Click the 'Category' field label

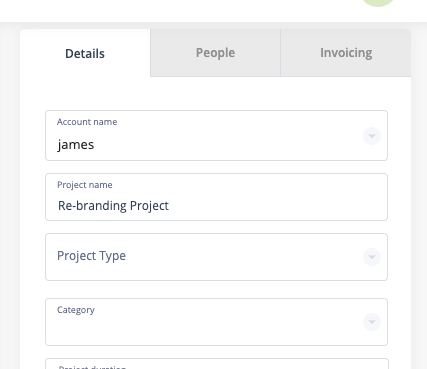point(76,310)
